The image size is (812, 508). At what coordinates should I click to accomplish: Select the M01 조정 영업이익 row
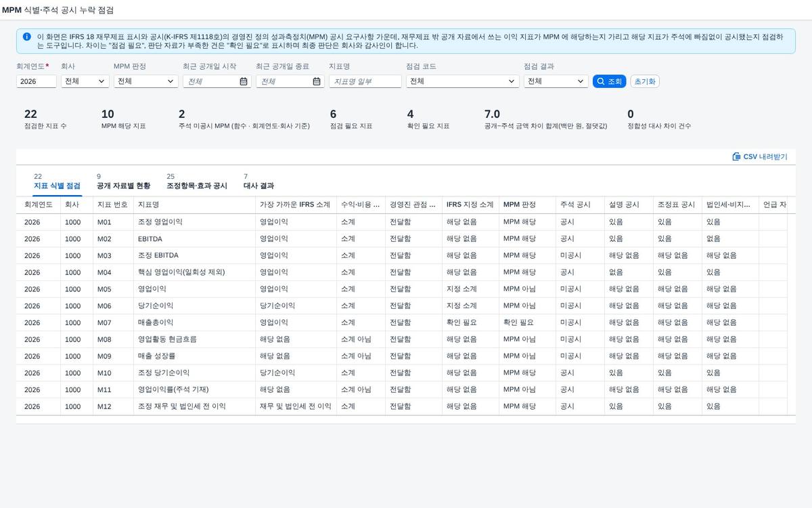[x=401, y=222]
